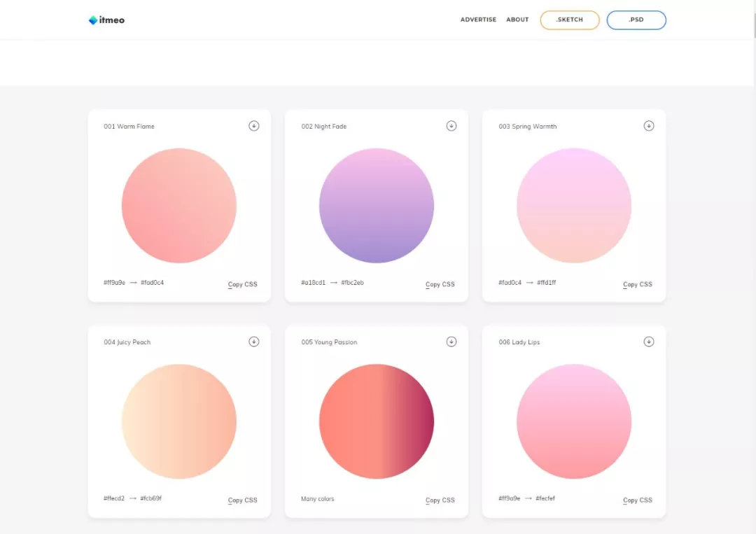Click the .PSD download button
756x534 pixels.
(x=636, y=20)
